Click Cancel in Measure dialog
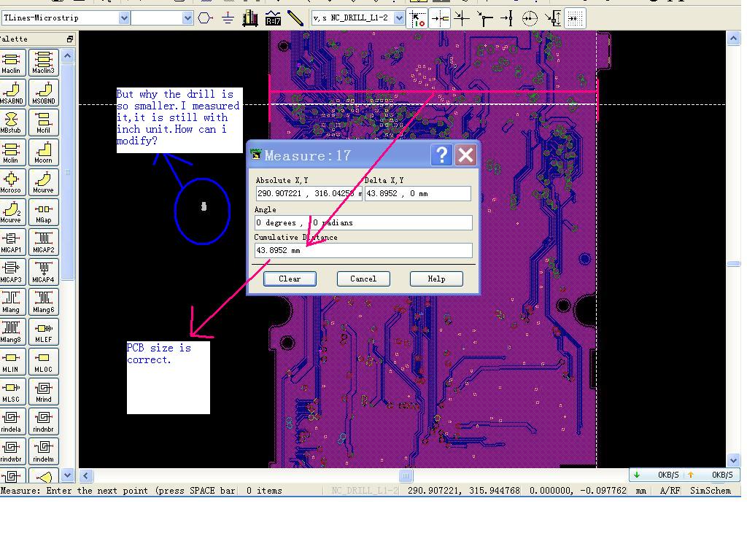 click(363, 279)
